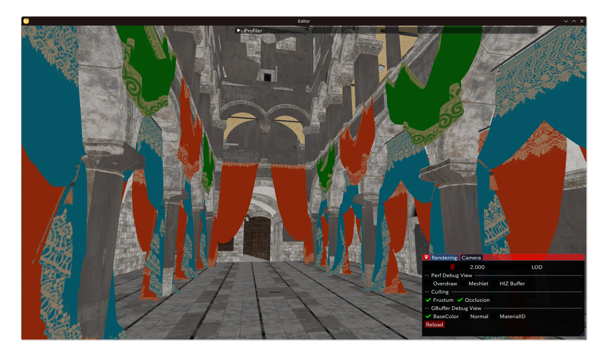This screenshot has height=364, width=608.
Task: Enable the Overdraw debug view checkbox
Action: coord(428,284)
